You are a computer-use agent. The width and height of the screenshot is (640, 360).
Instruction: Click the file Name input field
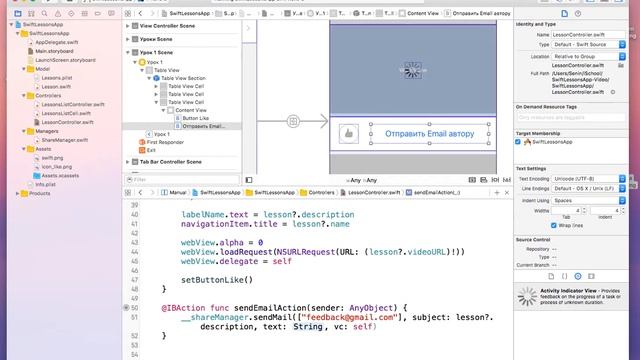[588, 35]
